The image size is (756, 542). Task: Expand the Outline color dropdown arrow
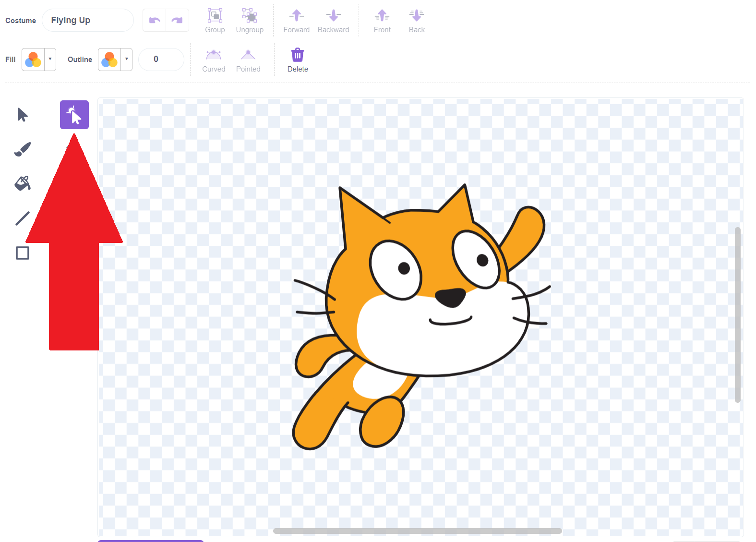click(x=126, y=60)
